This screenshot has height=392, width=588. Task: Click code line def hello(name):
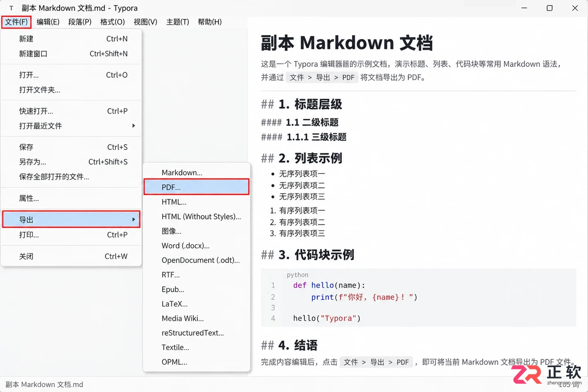click(x=329, y=285)
